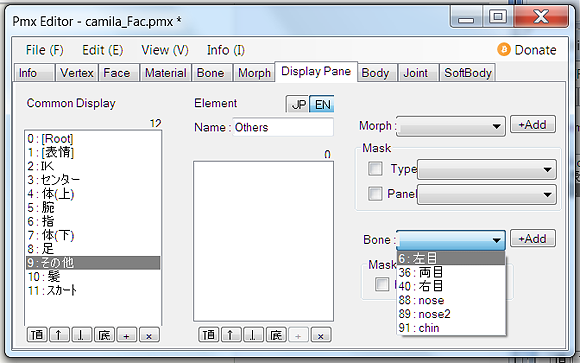
Task: Switch element name language to EN
Action: [322, 105]
